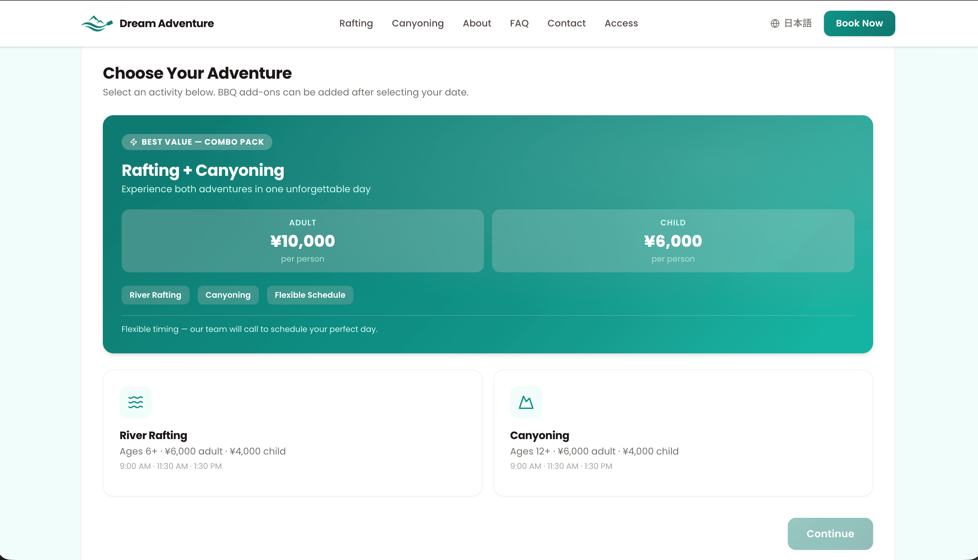Click "Experience both adventures in one unforgettable day"

(246, 189)
